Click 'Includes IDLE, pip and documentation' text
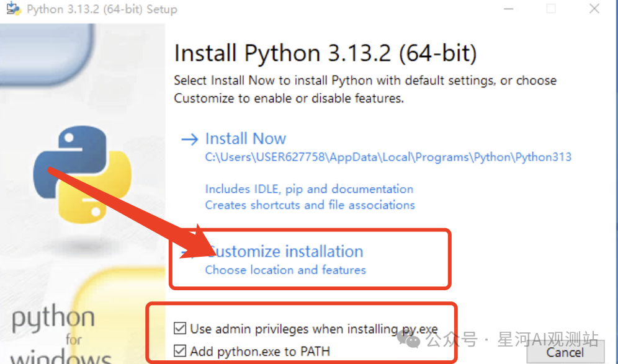Viewport: 618px width, 364px height. [309, 189]
